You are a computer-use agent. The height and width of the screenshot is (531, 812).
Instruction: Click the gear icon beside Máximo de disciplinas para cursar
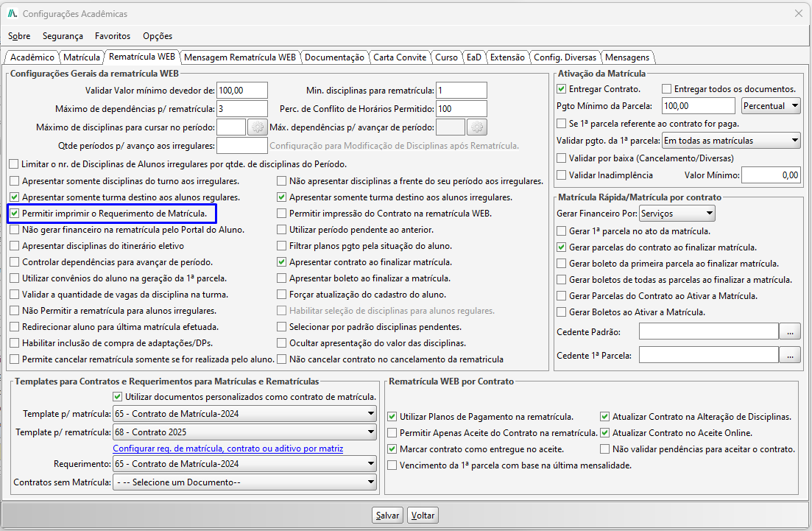(258, 127)
